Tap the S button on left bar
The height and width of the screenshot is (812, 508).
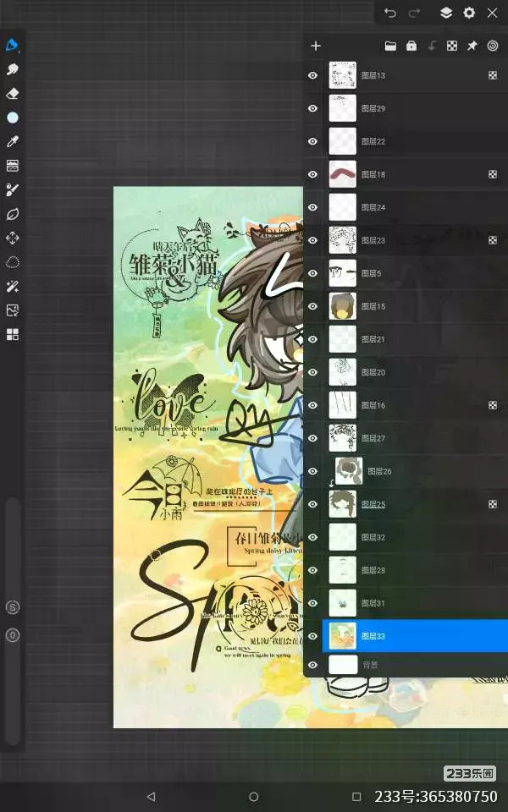[x=13, y=607]
